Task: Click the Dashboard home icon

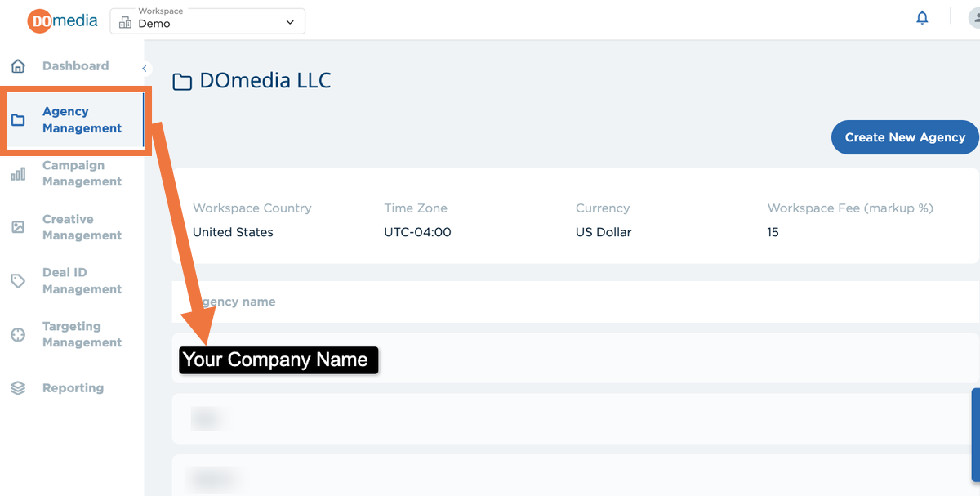Action: (x=18, y=66)
